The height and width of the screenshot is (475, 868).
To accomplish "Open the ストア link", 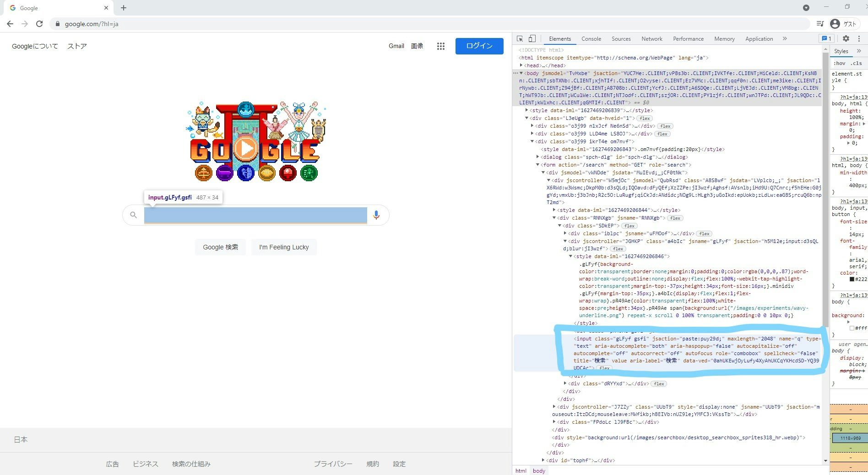I will pos(77,46).
